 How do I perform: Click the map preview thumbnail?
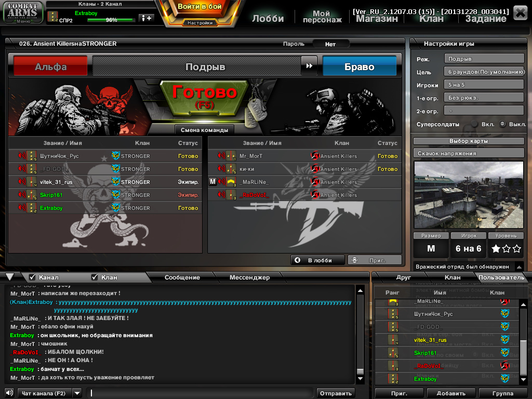pyautogui.click(x=469, y=195)
